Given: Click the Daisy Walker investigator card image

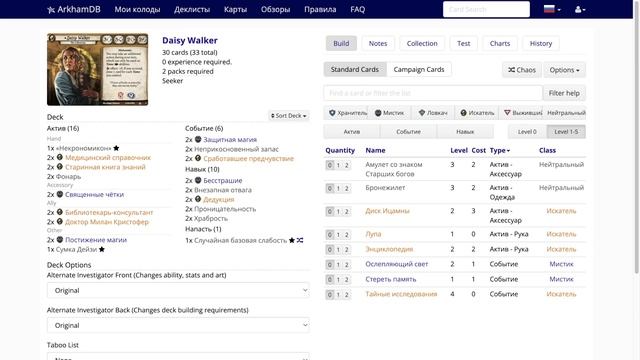Looking at the screenshot, I should [x=98, y=69].
